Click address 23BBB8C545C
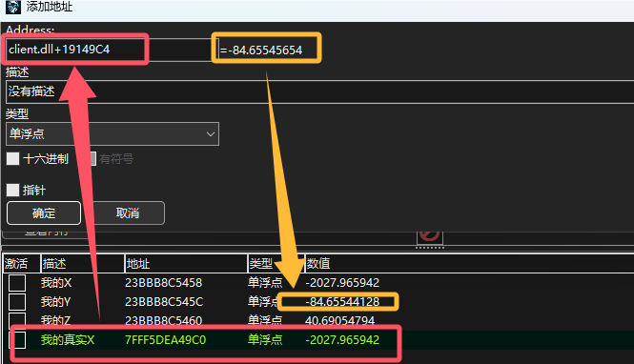The width and height of the screenshot is (634, 364). (164, 301)
